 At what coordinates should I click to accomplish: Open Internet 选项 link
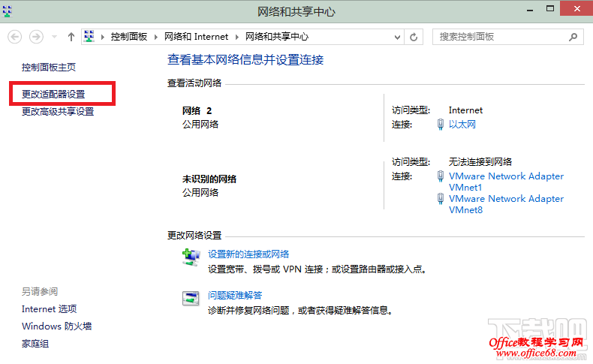coord(49,308)
